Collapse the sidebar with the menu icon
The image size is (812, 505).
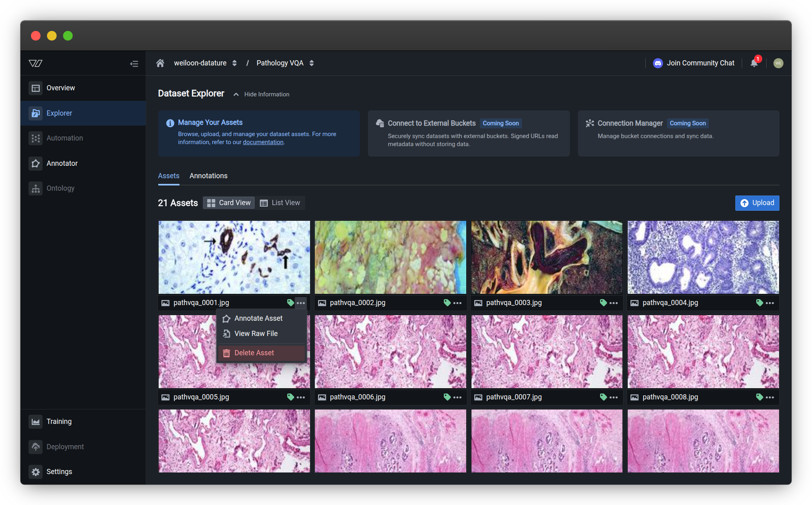point(134,63)
